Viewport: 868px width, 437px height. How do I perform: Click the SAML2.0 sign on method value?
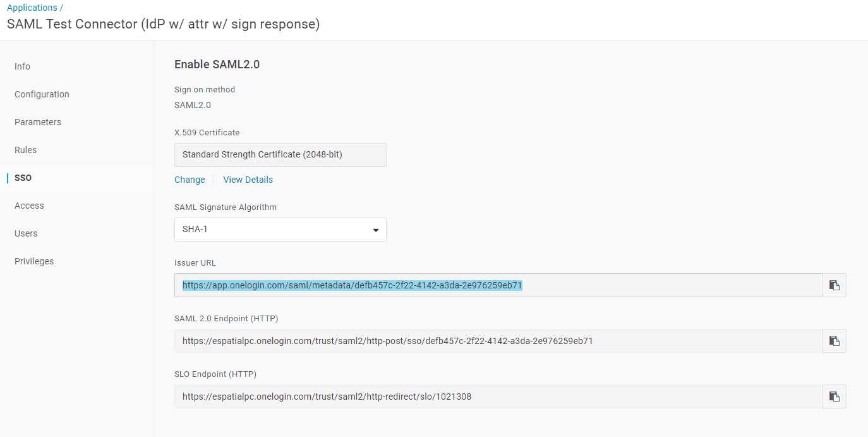tap(193, 105)
